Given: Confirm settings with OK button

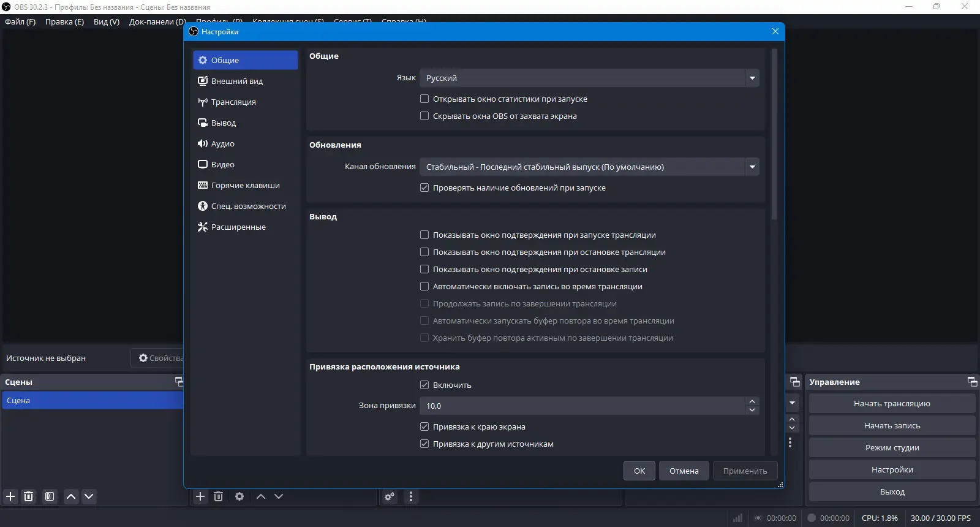Looking at the screenshot, I should coord(639,471).
